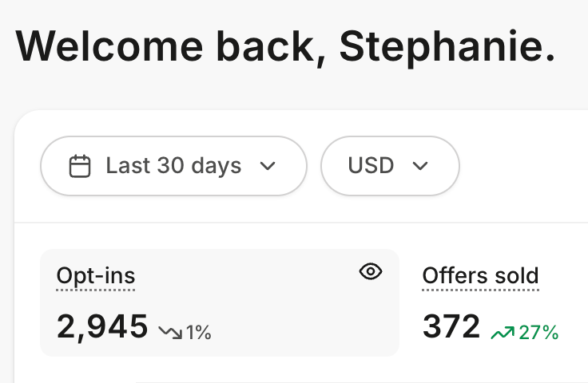Click the 2,945 opt-ins value

coord(102,327)
